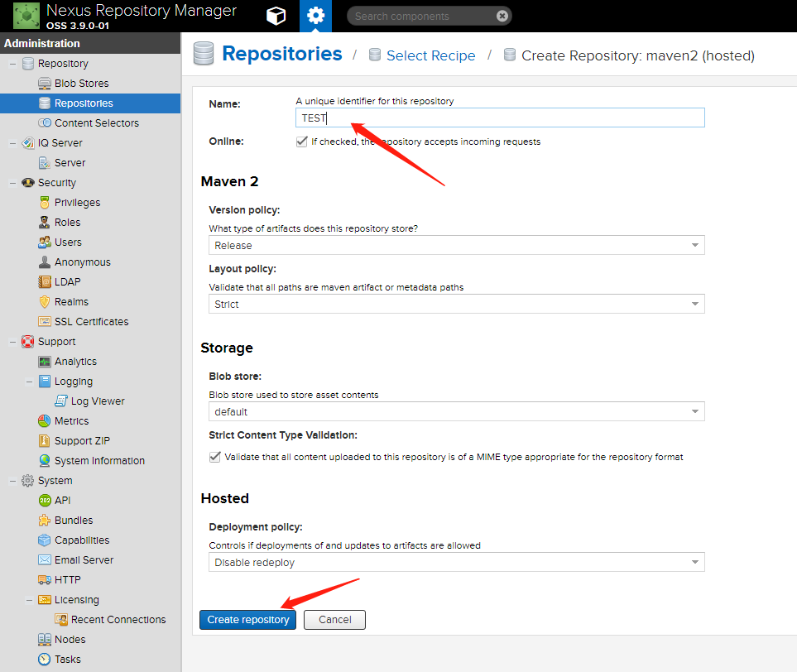Open the Deployment policy dropdown
797x672 pixels.
tap(457, 562)
